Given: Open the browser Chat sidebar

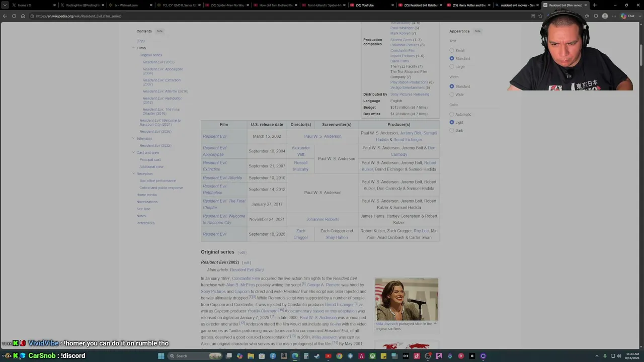Looking at the screenshot, I should (x=627, y=16).
